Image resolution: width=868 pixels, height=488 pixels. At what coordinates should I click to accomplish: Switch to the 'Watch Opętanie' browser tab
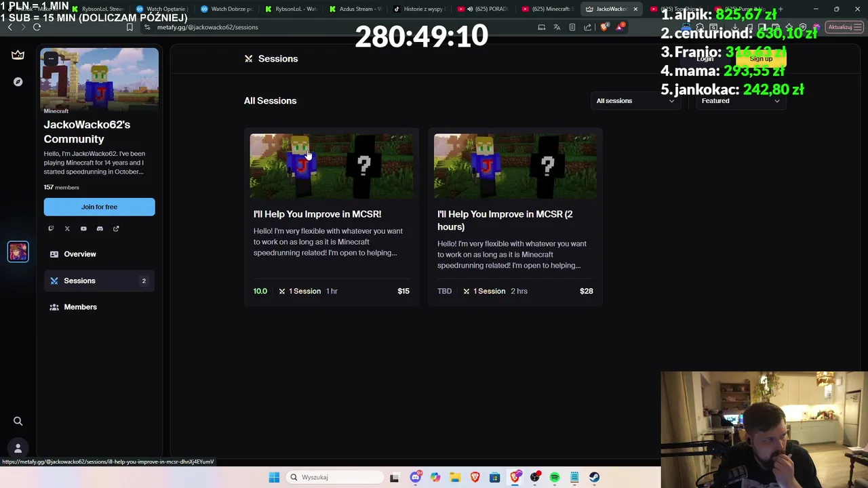click(161, 9)
